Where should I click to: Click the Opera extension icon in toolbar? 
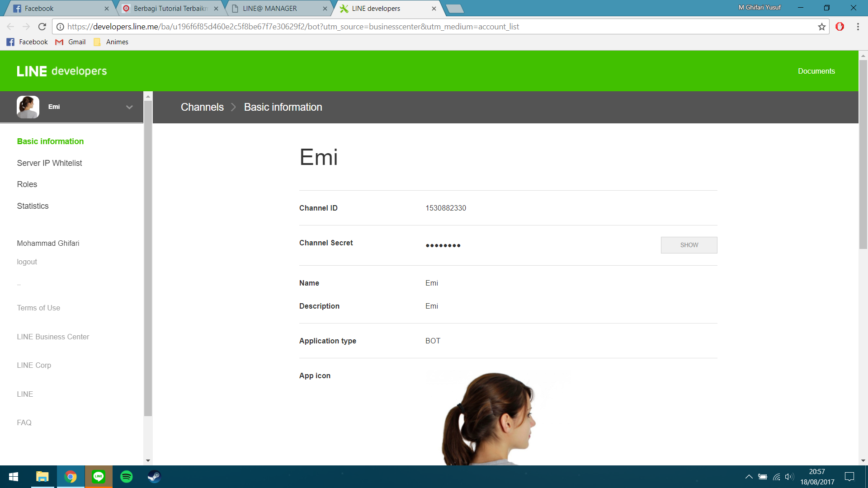840,27
